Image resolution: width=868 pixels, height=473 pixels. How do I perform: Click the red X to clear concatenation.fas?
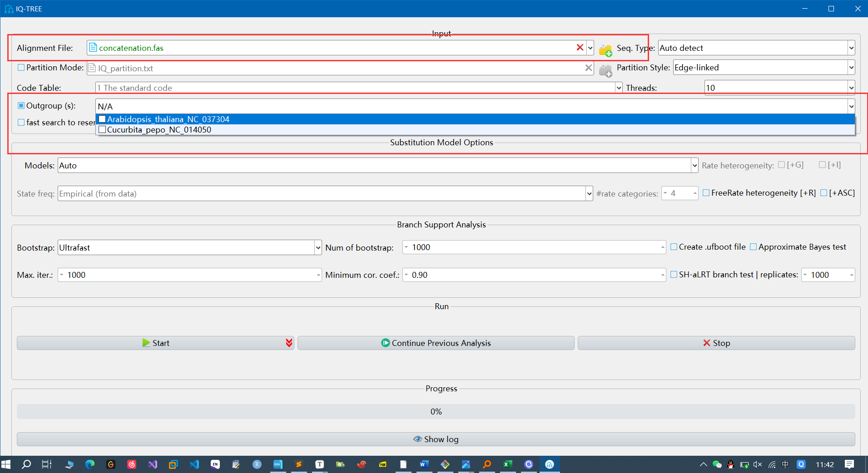(x=580, y=47)
